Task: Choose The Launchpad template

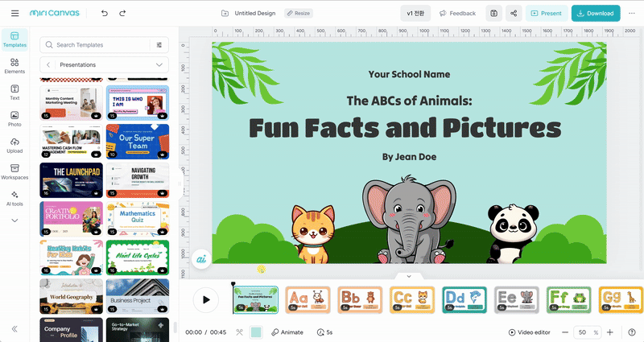Action: [x=72, y=180]
